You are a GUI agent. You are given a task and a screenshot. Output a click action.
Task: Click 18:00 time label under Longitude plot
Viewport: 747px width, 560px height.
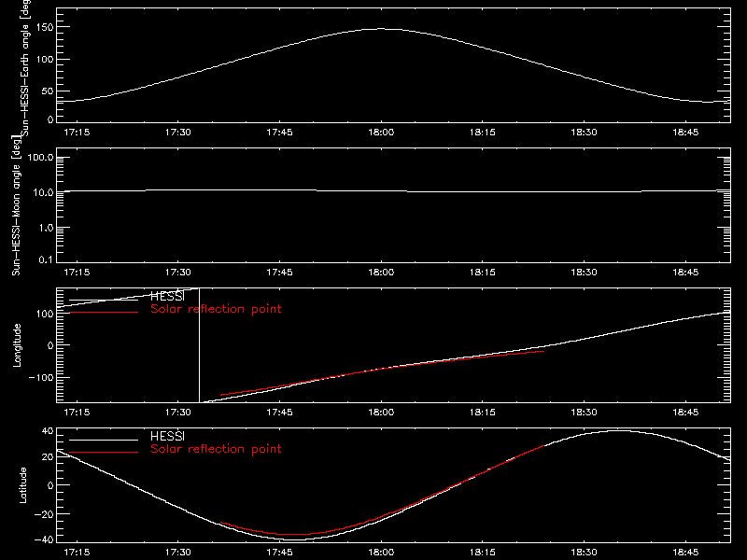381,413
